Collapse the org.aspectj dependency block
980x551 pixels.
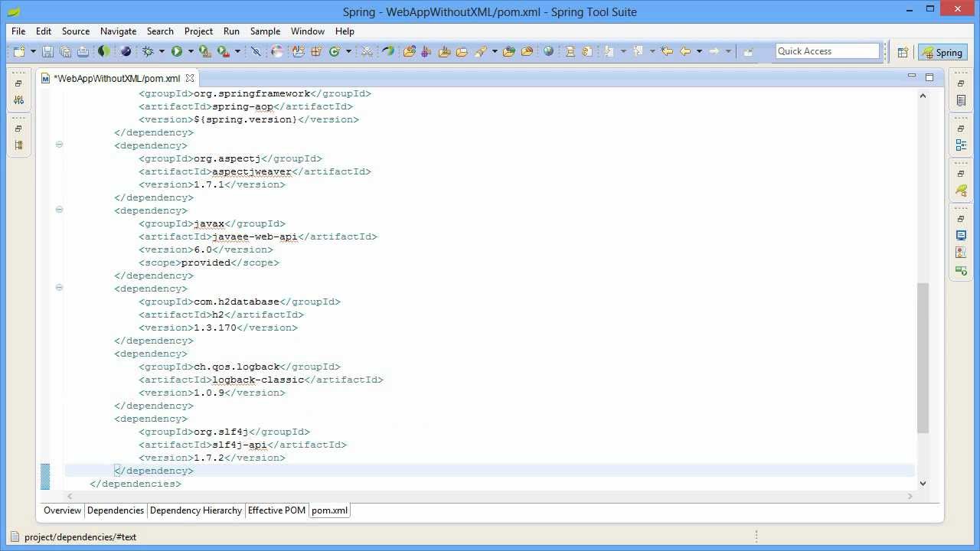point(59,145)
